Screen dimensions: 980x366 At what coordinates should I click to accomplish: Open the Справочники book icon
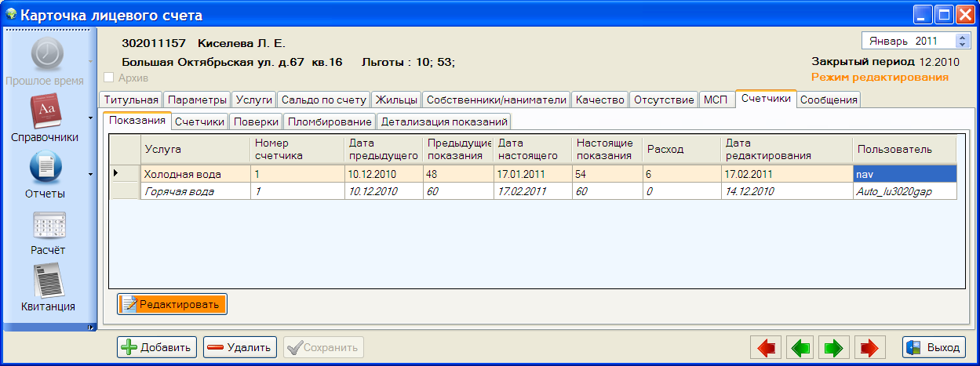(x=45, y=112)
